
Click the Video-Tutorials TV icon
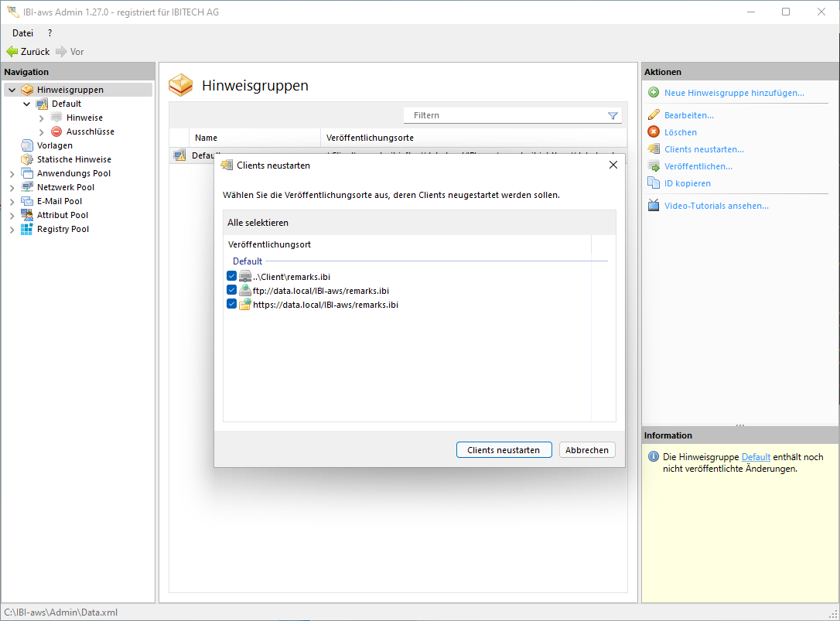(x=654, y=206)
